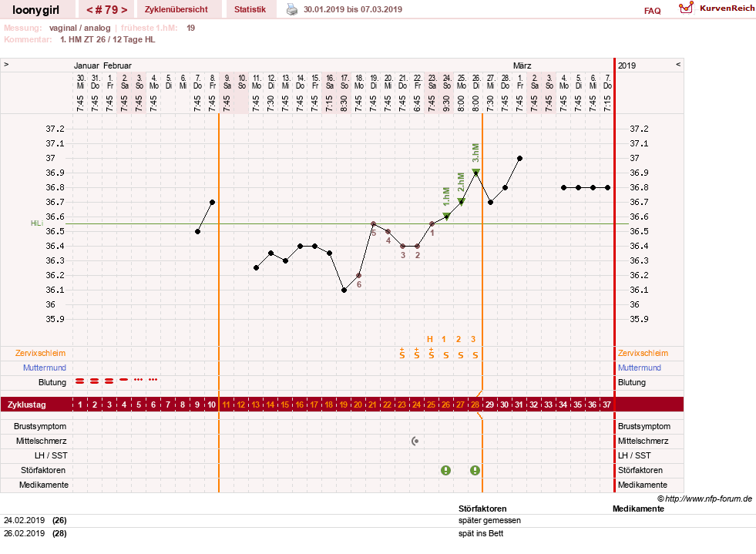Viewport: 756px width, 554px height.
Task: Click the left Brustsymptom row label
Action: click(40, 426)
